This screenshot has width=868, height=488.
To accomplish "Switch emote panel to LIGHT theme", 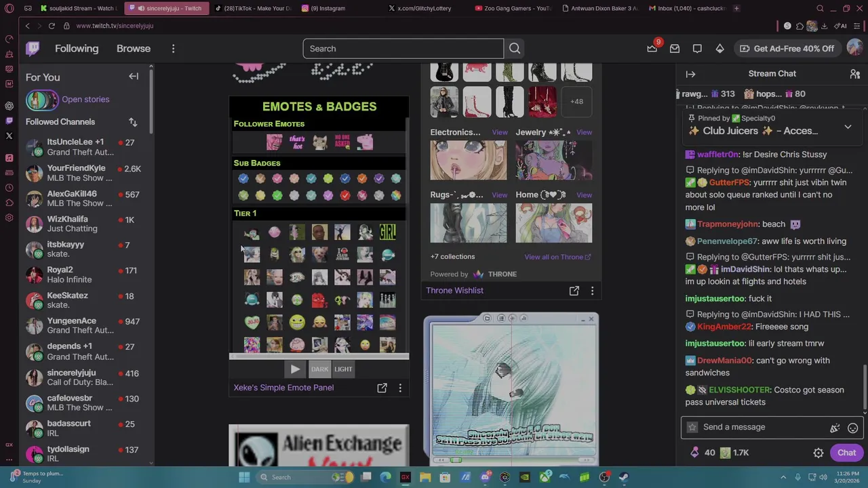I will (343, 369).
